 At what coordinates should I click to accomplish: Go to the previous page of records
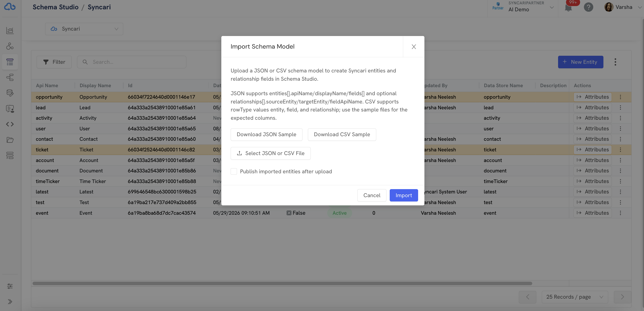tap(527, 297)
